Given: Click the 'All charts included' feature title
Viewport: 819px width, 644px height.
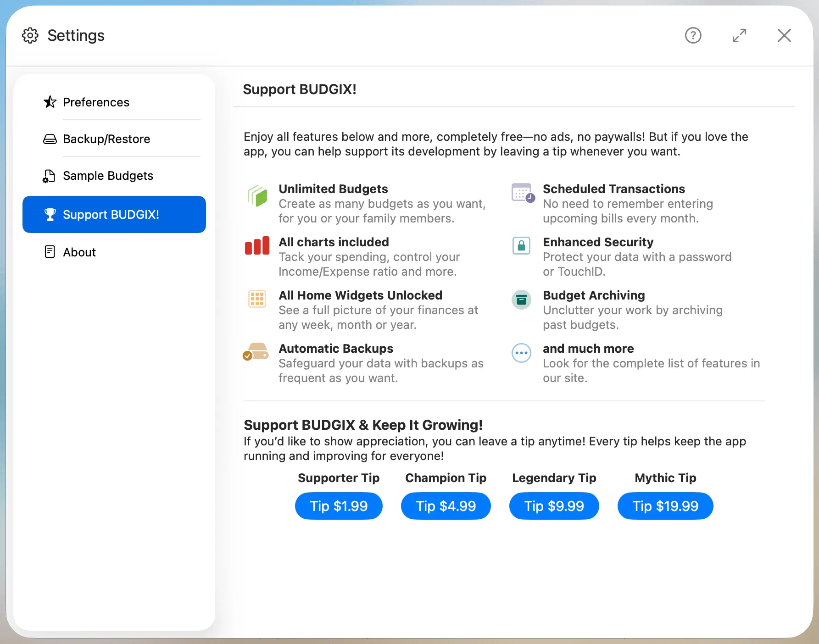Looking at the screenshot, I should (x=334, y=242).
